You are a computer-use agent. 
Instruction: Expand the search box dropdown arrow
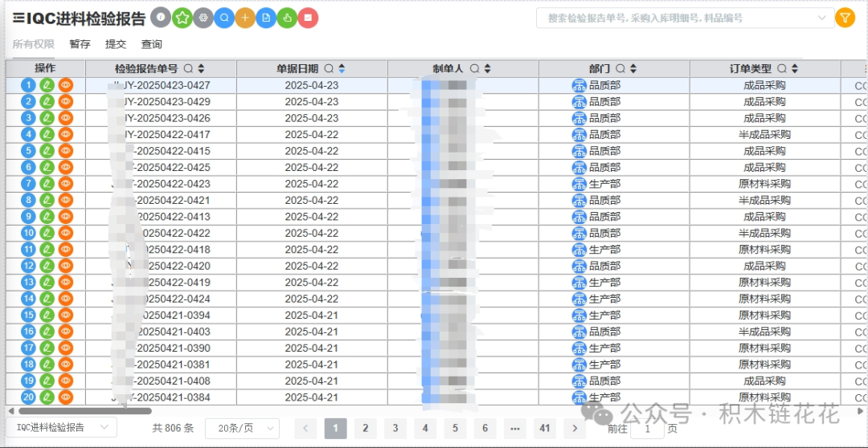821,18
